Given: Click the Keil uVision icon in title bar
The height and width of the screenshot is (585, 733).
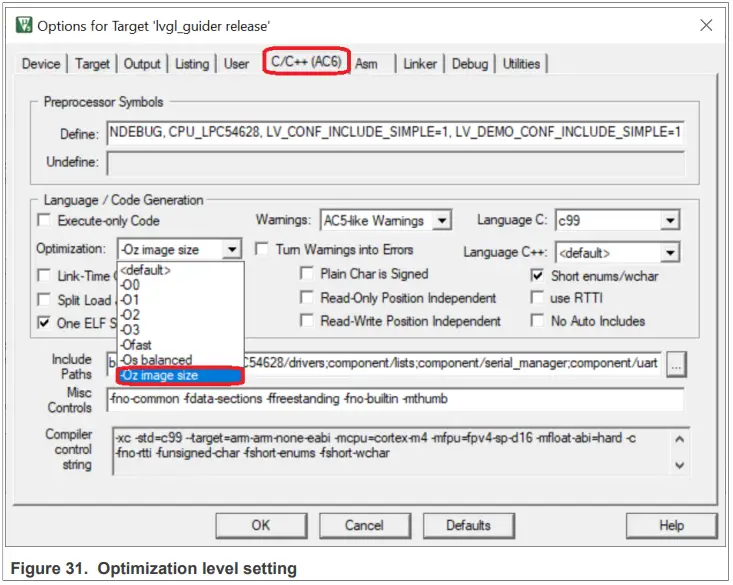Looking at the screenshot, I should click(x=23, y=25).
